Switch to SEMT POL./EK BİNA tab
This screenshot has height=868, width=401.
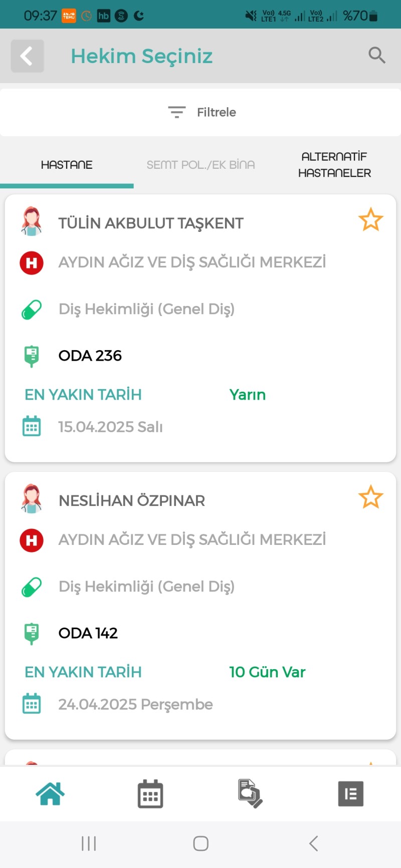tap(200, 165)
